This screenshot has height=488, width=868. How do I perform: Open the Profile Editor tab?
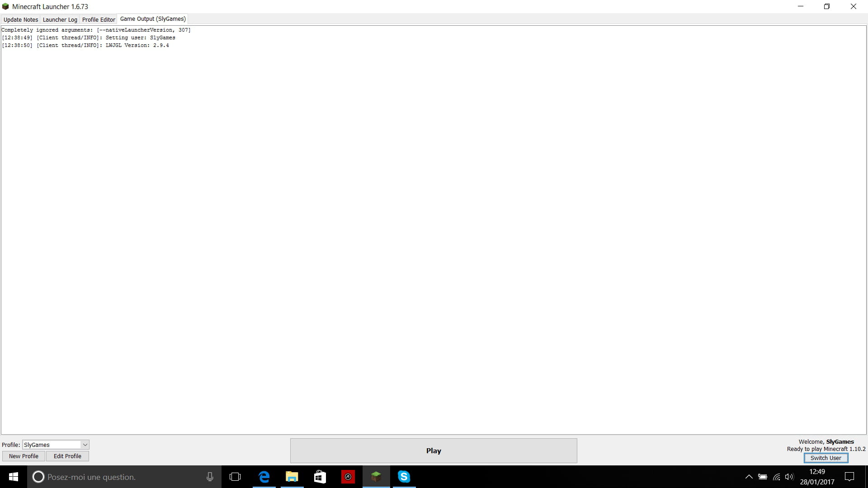click(x=99, y=19)
